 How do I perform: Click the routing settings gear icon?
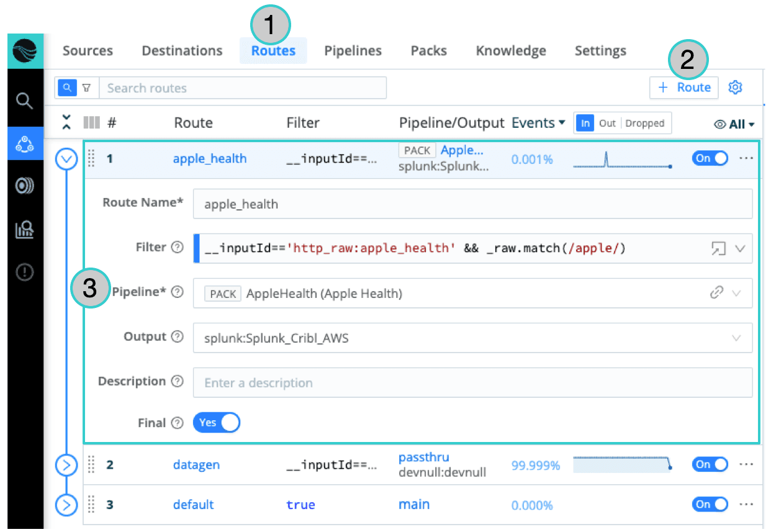[x=736, y=88]
